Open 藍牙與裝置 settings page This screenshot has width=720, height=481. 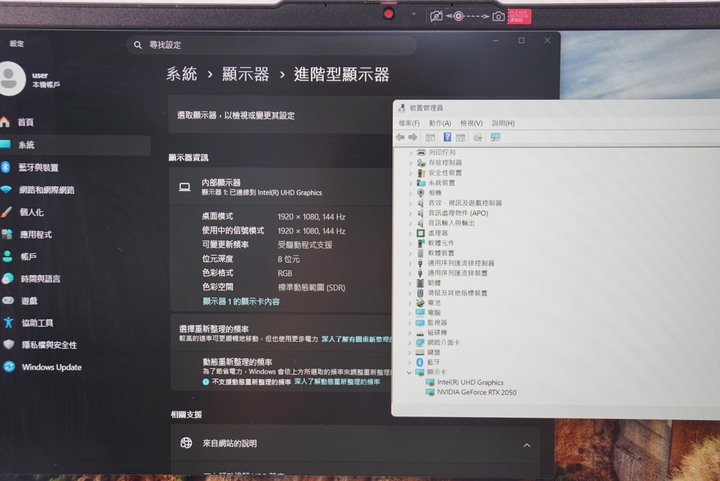38,168
